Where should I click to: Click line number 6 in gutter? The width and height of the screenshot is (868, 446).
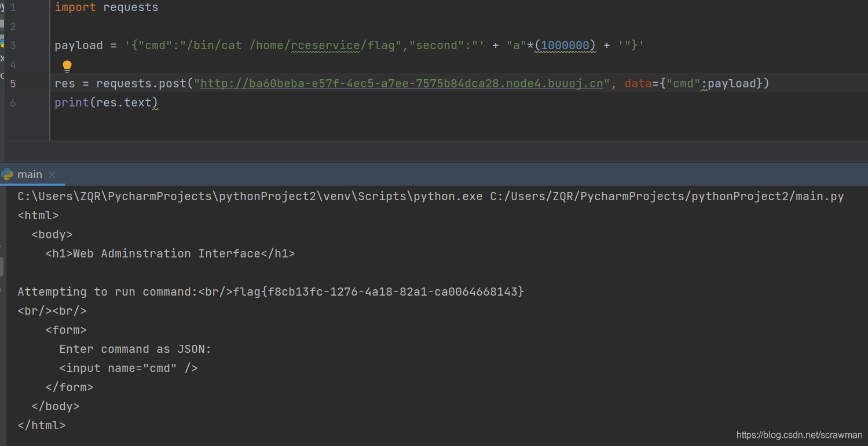coord(13,103)
